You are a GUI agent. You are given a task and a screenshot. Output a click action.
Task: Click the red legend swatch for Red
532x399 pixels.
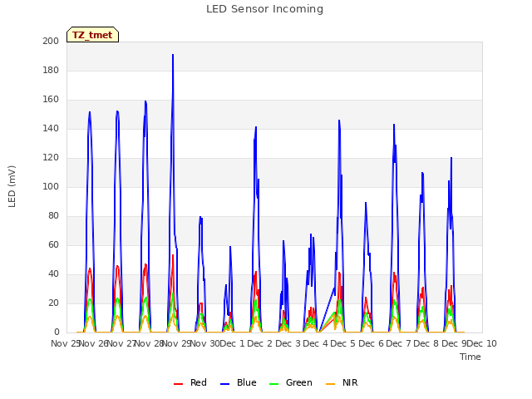click(178, 384)
